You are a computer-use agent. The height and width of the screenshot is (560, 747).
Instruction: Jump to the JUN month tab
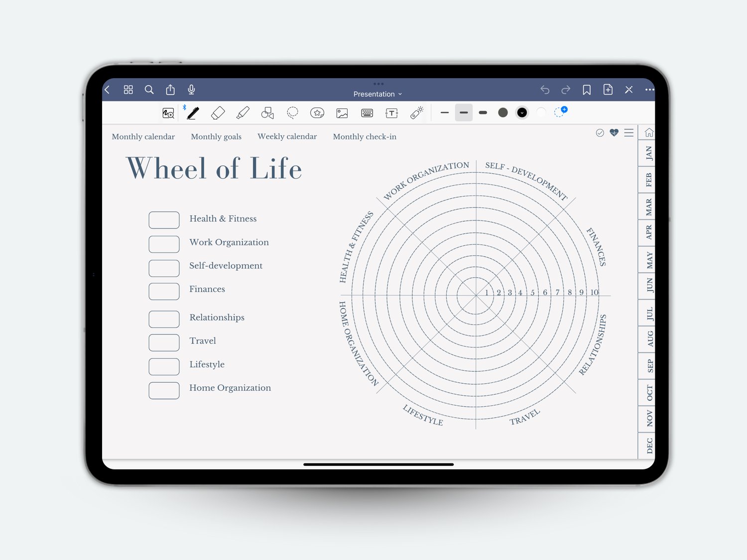click(x=649, y=286)
